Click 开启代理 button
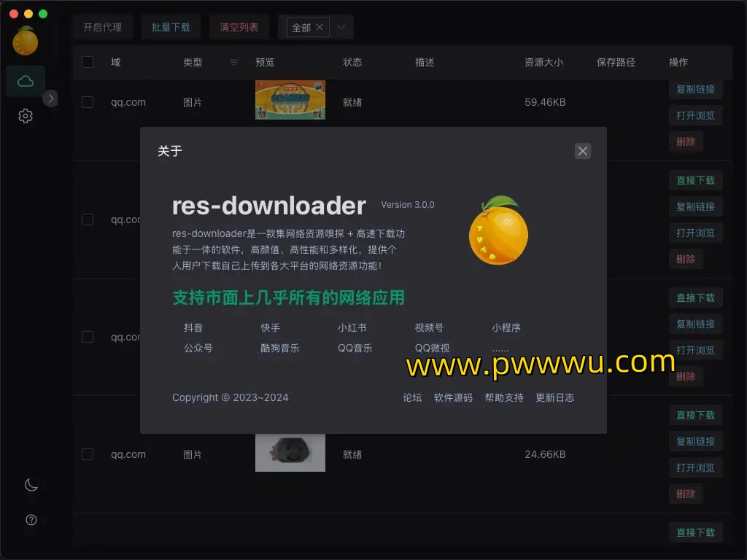This screenshot has width=747, height=560. (x=102, y=27)
